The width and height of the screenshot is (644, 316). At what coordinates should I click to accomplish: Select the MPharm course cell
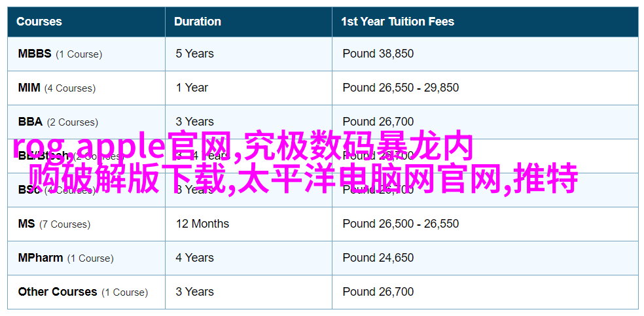pos(86,258)
